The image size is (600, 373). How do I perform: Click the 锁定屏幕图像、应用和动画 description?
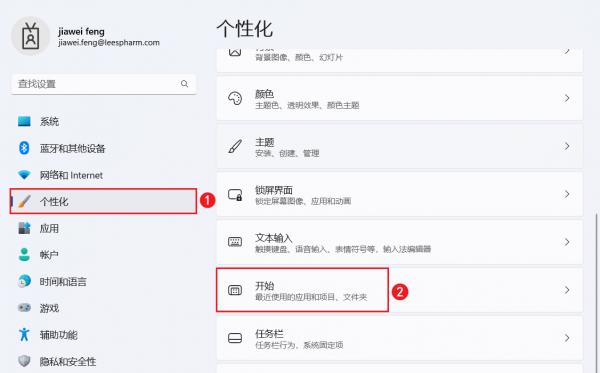click(303, 201)
